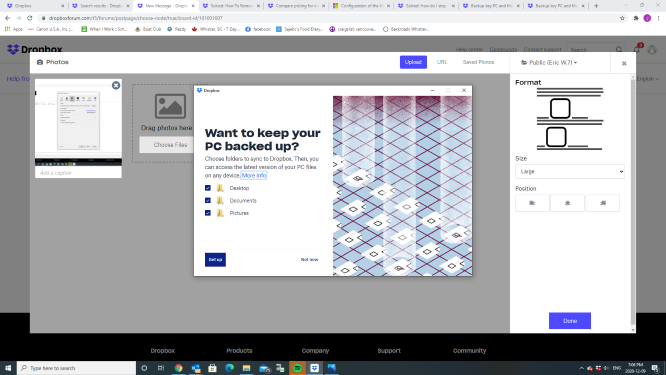Switch to the first Dropbox browser tab

(34, 6)
